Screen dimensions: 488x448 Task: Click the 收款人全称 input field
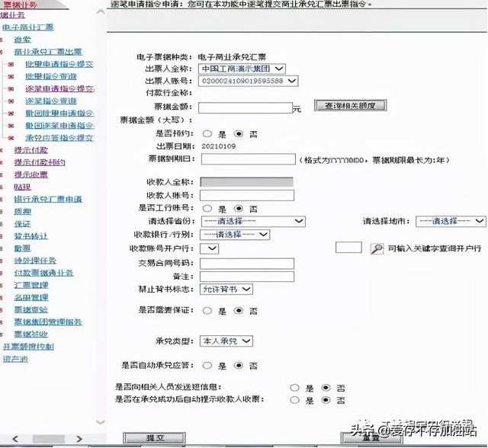[x=246, y=182]
